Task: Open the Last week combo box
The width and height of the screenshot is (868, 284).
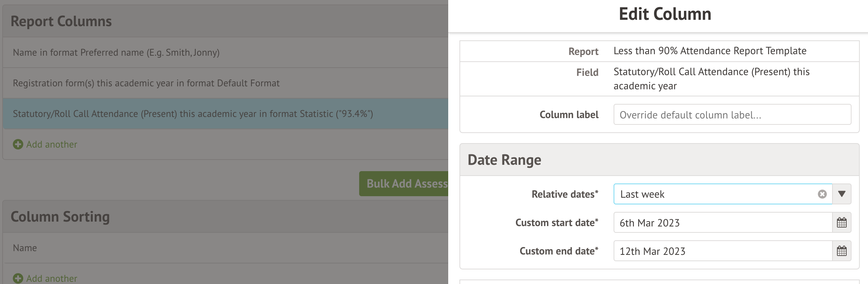Action: [x=715, y=194]
